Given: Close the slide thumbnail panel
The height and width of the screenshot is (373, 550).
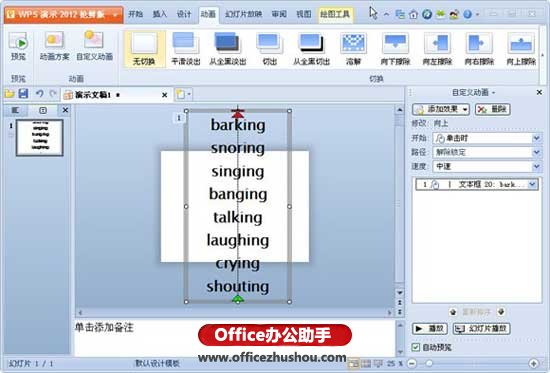Looking at the screenshot, I should [x=65, y=110].
